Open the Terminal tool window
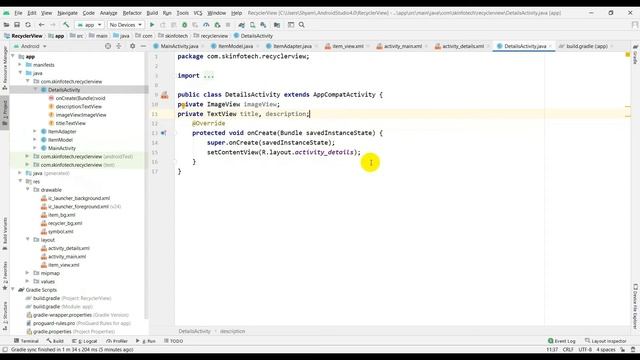 point(26,341)
